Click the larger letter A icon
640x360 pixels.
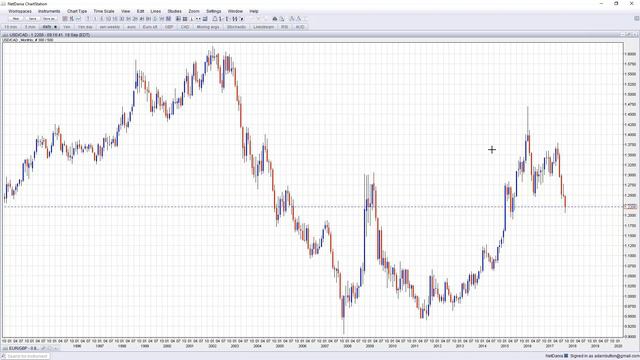[x=298, y=19]
